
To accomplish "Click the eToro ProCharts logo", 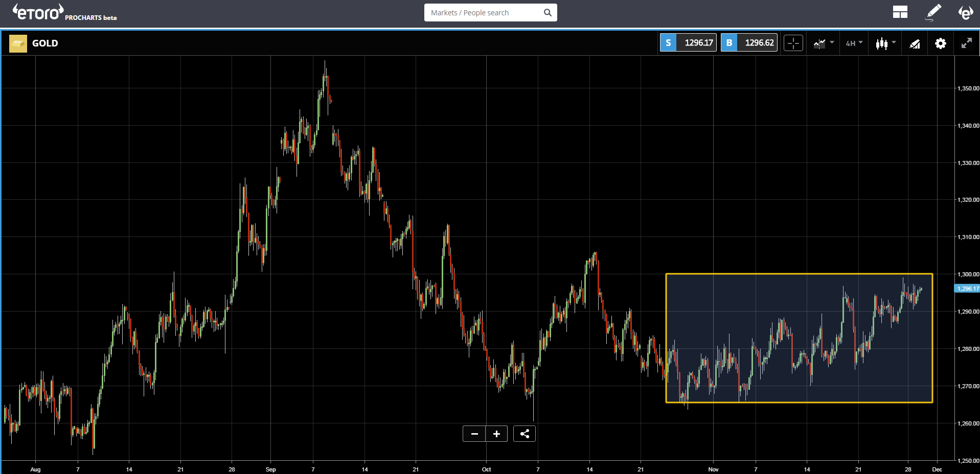I will [x=64, y=12].
